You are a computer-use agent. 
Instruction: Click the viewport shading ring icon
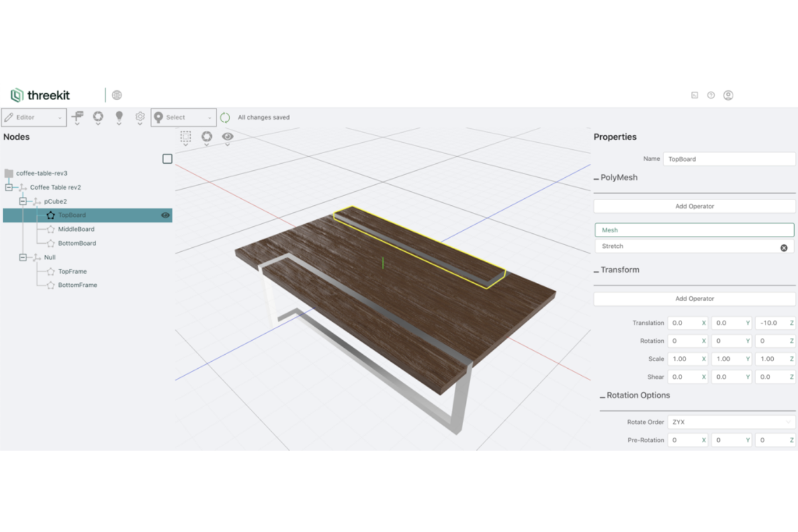(x=207, y=137)
